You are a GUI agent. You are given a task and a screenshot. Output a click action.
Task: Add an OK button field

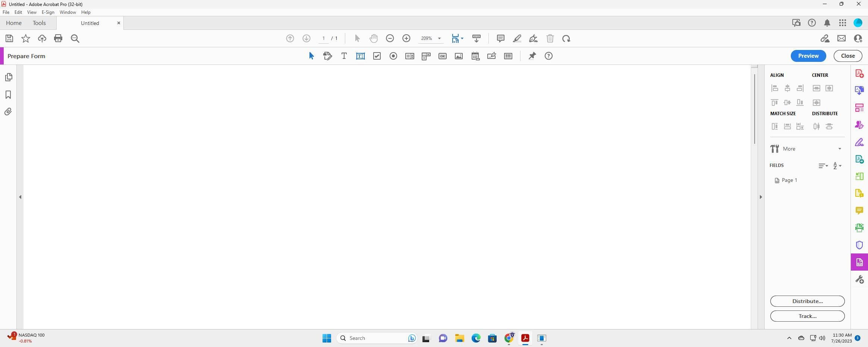point(443,56)
